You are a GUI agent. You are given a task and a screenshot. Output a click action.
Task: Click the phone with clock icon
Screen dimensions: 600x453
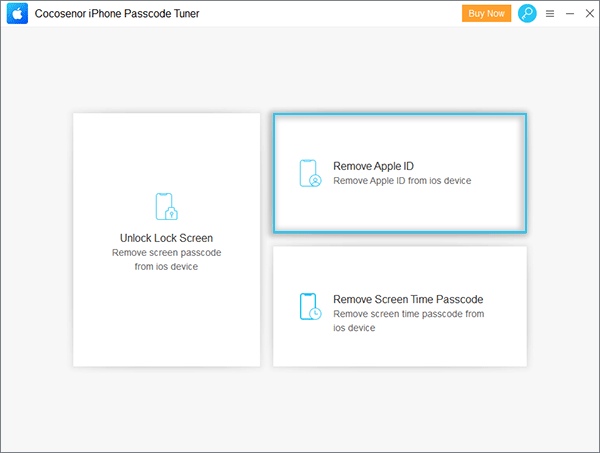[x=310, y=306]
